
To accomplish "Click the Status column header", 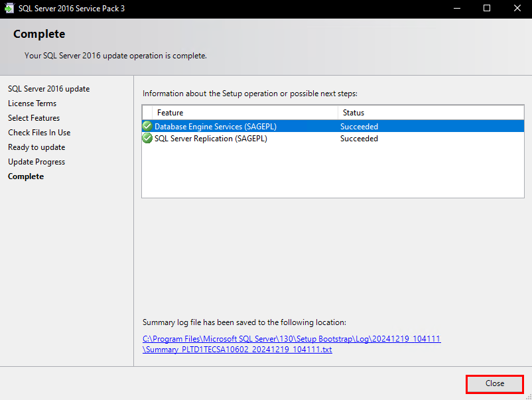I will [431, 113].
